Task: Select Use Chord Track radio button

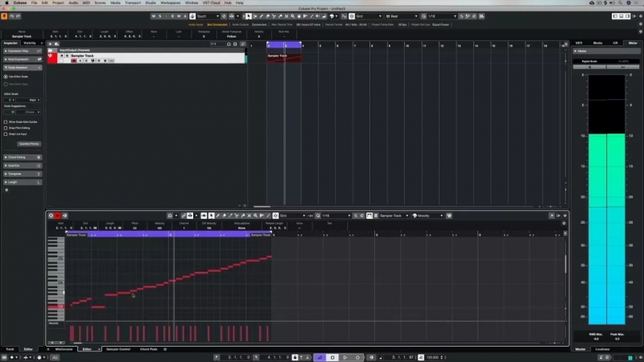Action: pyautogui.click(x=6, y=84)
